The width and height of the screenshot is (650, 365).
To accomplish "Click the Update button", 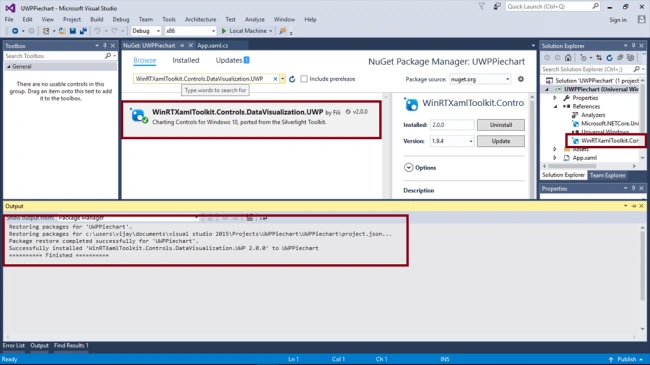I will pos(501,141).
